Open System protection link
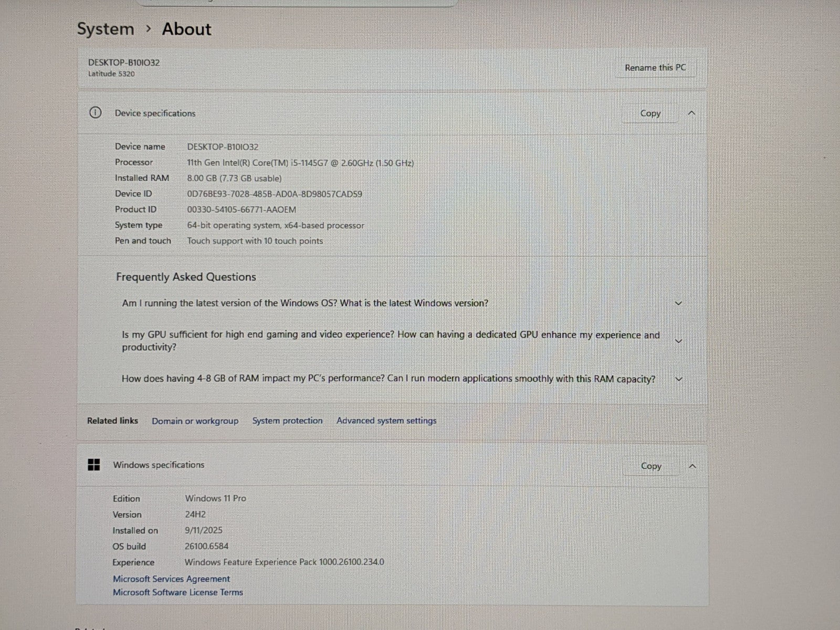840x630 pixels. pos(287,421)
